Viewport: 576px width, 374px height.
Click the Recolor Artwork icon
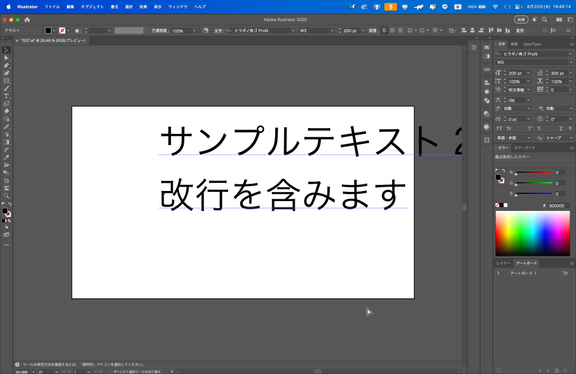click(x=206, y=30)
